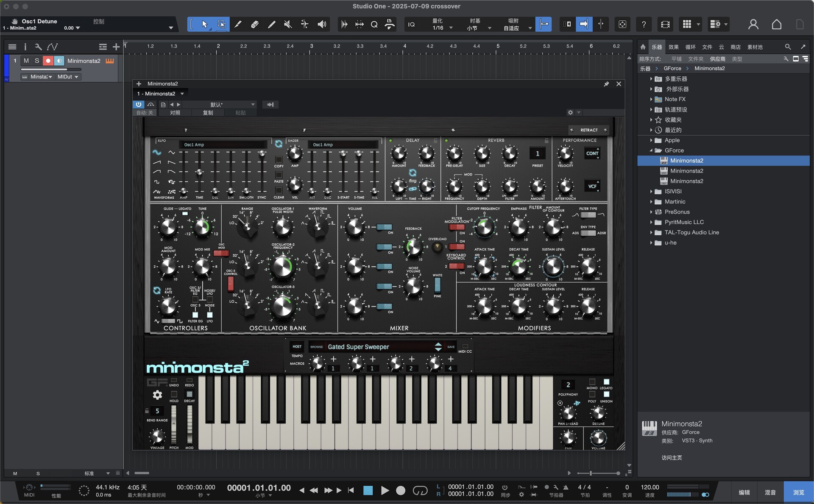Adjust the VOLUME knob on Minimonsta2
Image resolution: width=814 pixels, height=504 pixels.
pos(598,439)
